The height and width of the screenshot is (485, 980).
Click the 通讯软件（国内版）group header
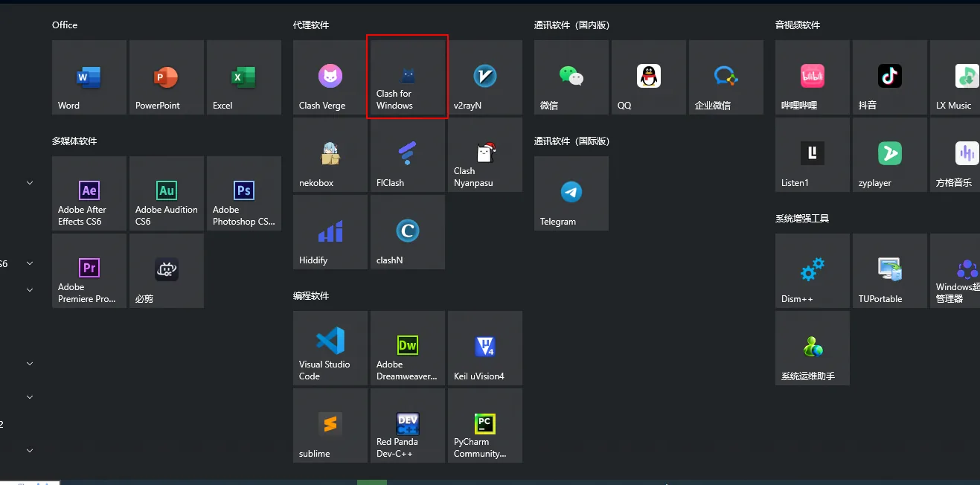[x=571, y=25]
